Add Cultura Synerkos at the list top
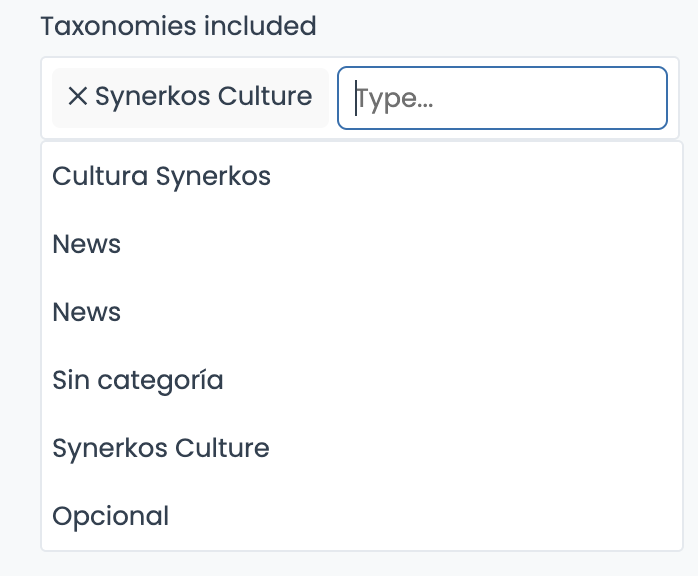Screen dimensions: 698x576 (x=161, y=177)
